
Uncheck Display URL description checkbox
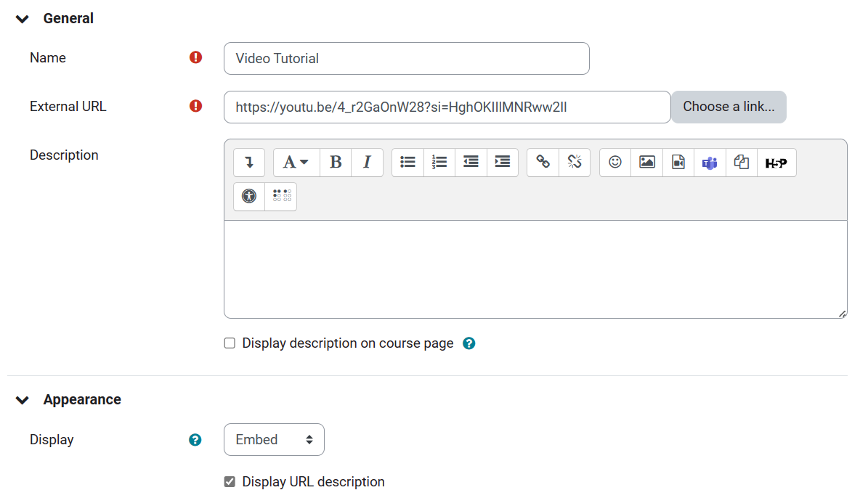pyautogui.click(x=230, y=482)
